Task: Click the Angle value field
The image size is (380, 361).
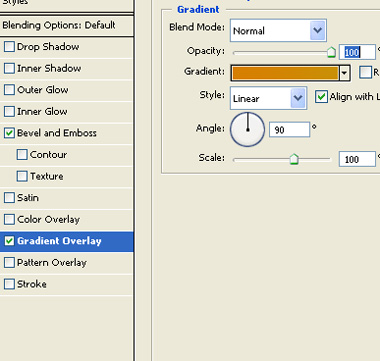Action: 290,130
